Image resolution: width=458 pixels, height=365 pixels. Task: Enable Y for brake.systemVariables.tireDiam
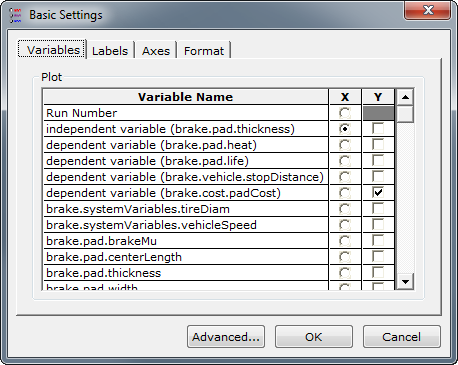378,208
